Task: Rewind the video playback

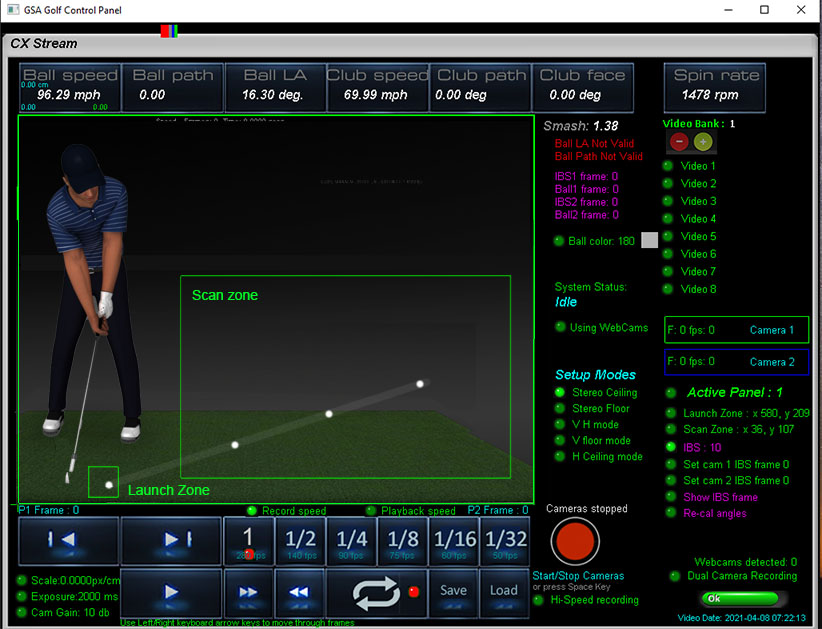Action: point(299,593)
